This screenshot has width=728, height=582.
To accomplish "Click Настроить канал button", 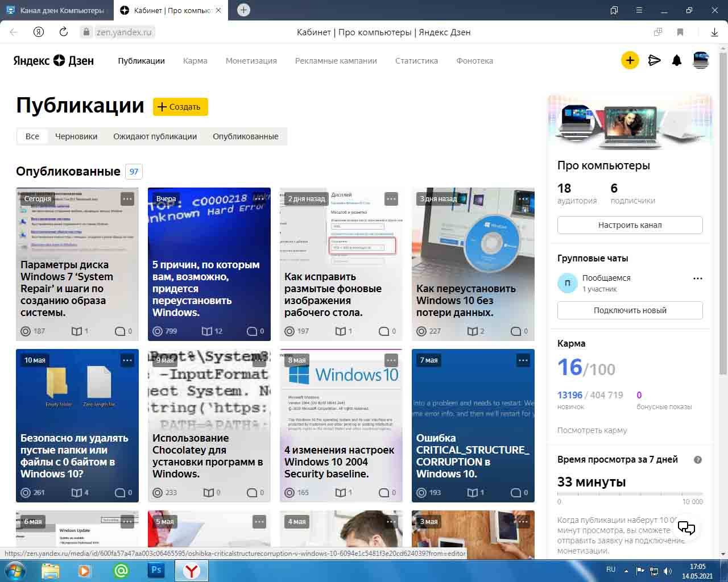I will tap(630, 225).
